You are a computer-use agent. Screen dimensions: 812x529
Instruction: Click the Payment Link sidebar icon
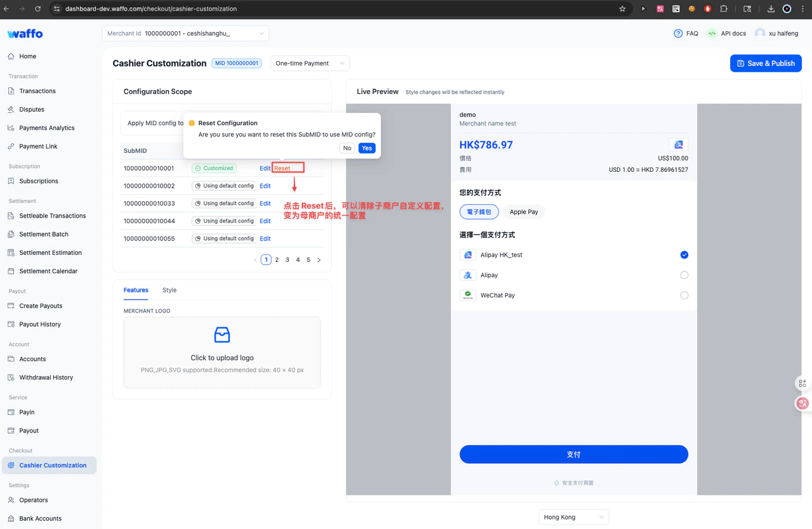tap(11, 146)
